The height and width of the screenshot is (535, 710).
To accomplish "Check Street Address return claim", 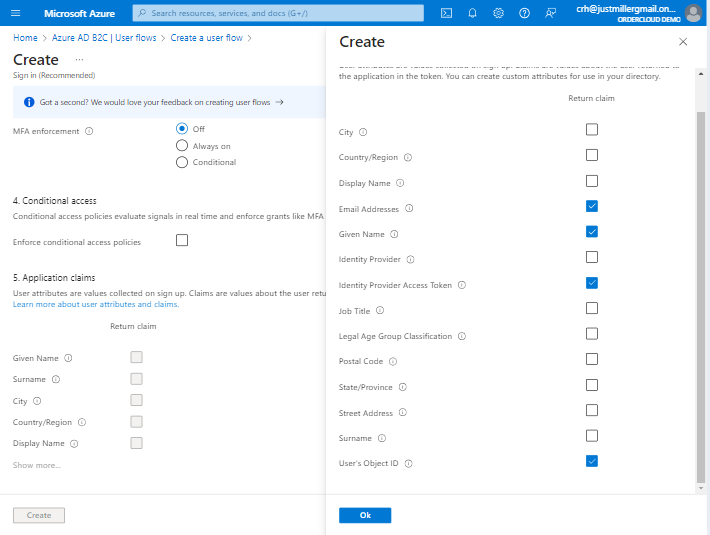I will (x=592, y=410).
